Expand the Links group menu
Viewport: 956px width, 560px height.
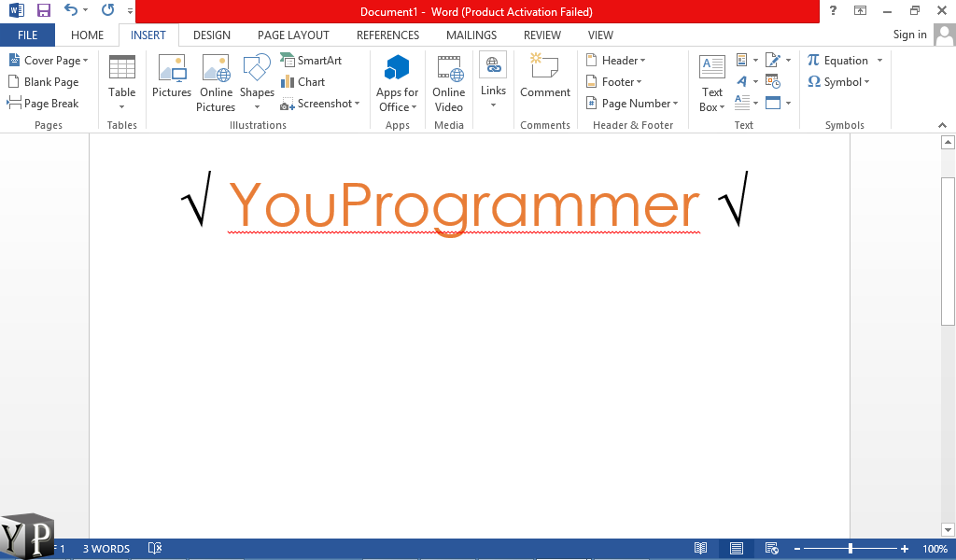(493, 81)
